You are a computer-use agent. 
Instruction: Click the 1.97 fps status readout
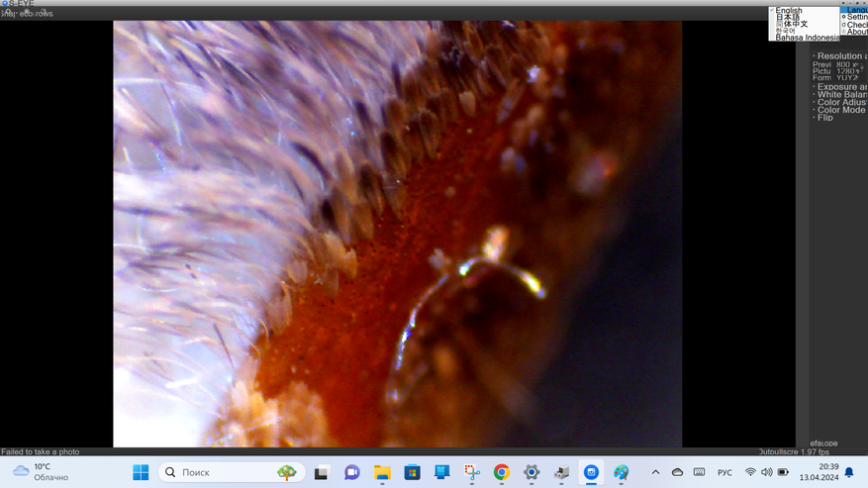(x=815, y=452)
